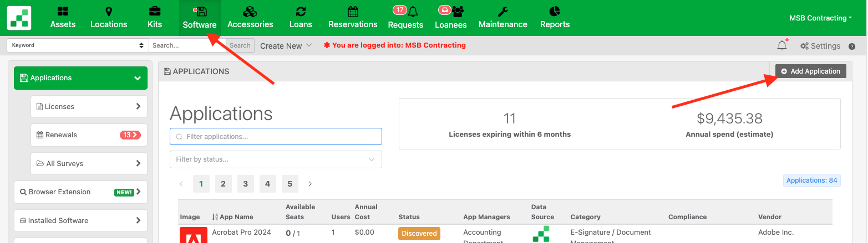The height and width of the screenshot is (243, 868).
Task: Go to next page arrow
Action: (x=310, y=184)
